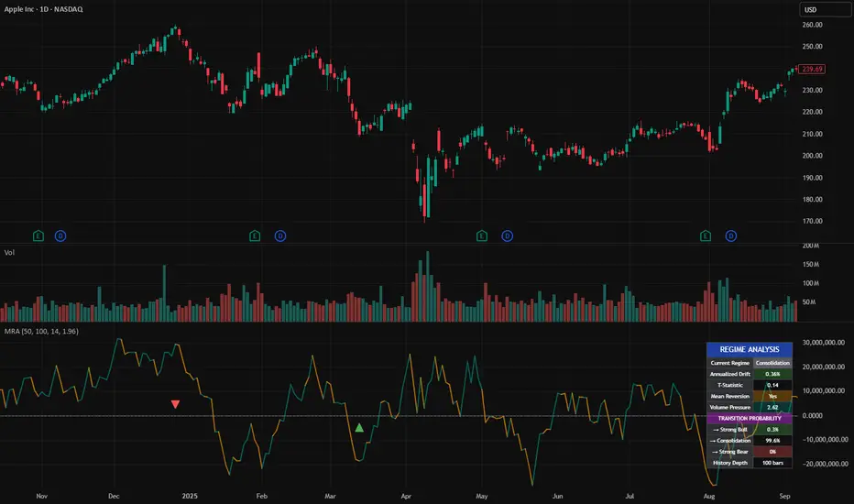The width and height of the screenshot is (854, 504).
Task: Select the MRA (50, 100, 14, 1.96) indicator label
Action: coord(41,332)
